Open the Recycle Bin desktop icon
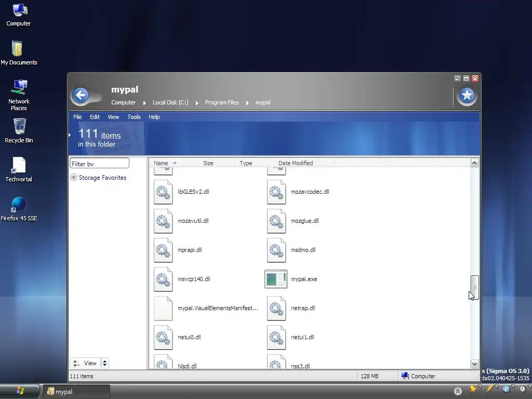Screen dimensions: 532x399 pos(19,131)
